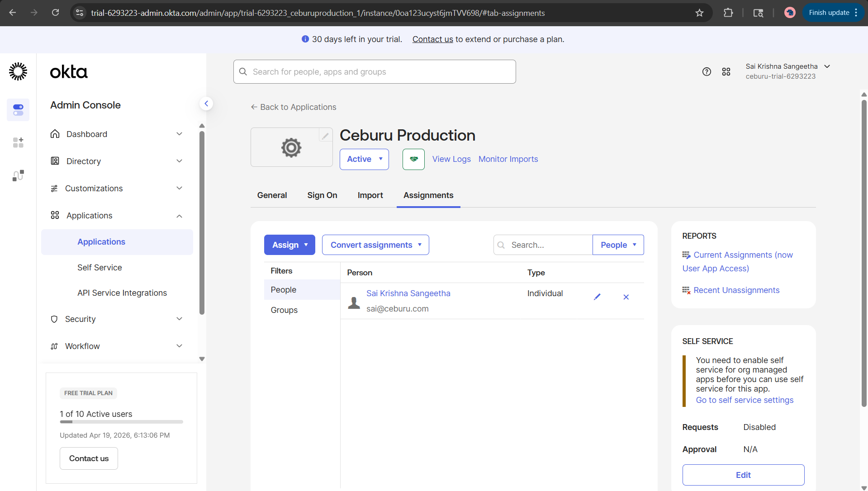Image resolution: width=868 pixels, height=491 pixels.
Task: Click the Individual type cell
Action: (x=545, y=293)
